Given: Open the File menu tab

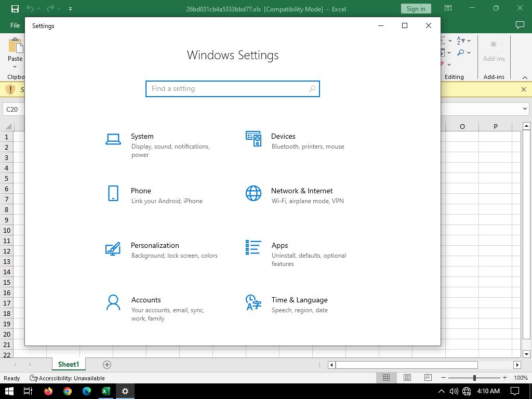Looking at the screenshot, I should click(15, 25).
